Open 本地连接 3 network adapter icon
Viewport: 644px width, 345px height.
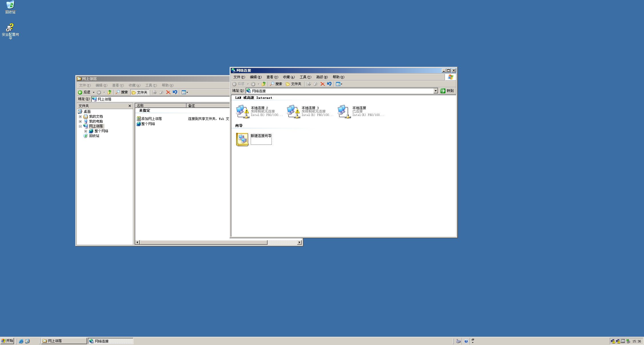pyautogui.click(x=293, y=111)
